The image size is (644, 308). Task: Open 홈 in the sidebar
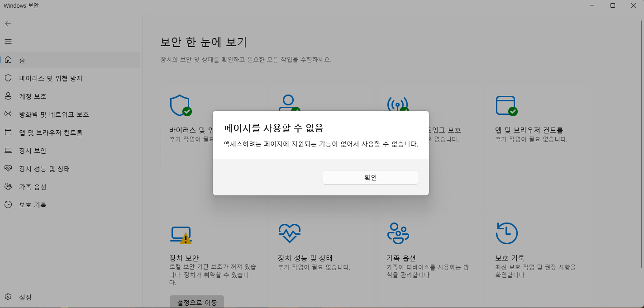point(71,60)
